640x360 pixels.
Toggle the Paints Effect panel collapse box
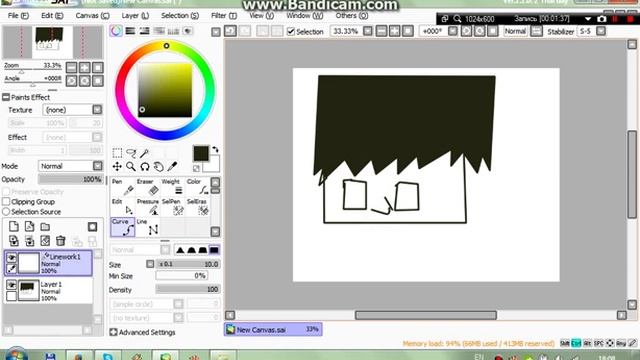point(6,97)
